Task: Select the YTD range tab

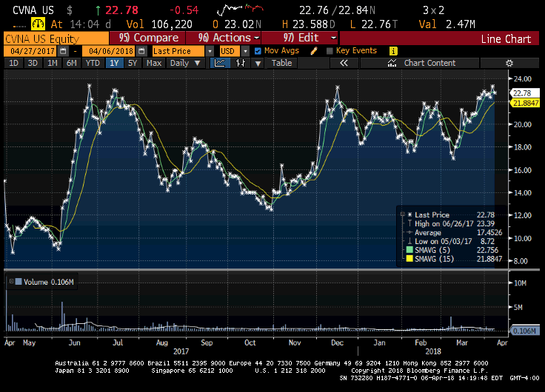Action: [x=93, y=63]
